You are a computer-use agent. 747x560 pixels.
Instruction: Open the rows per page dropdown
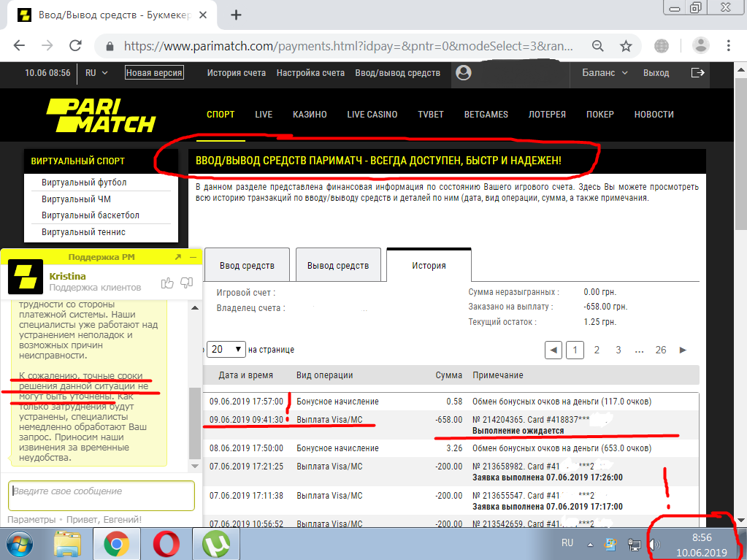click(226, 350)
